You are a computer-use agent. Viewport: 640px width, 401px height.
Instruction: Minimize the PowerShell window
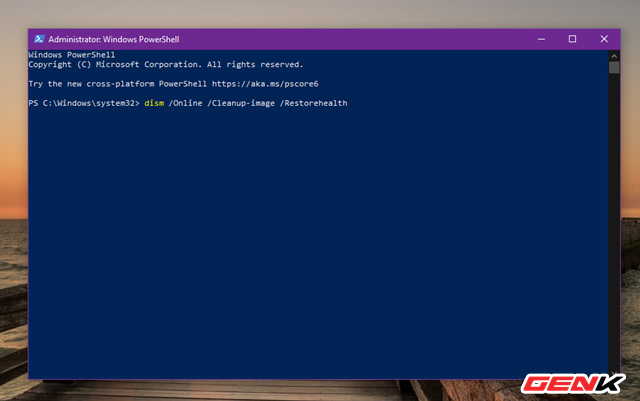(542, 39)
